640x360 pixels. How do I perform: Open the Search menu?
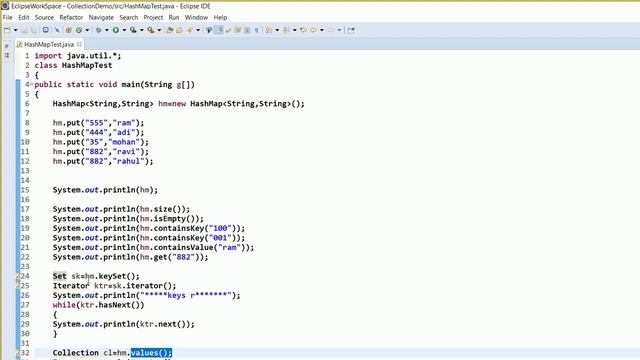coord(129,18)
